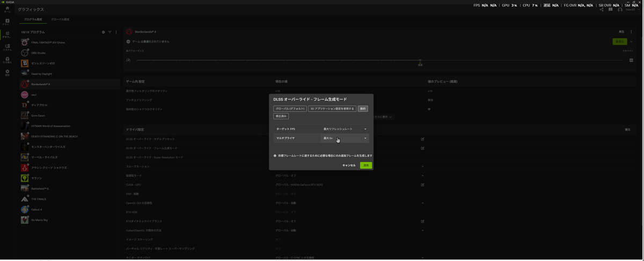Viewport: 644px width, 261px height.
Task: Click the キャンセル button in the dialog
Action: (x=349, y=166)
